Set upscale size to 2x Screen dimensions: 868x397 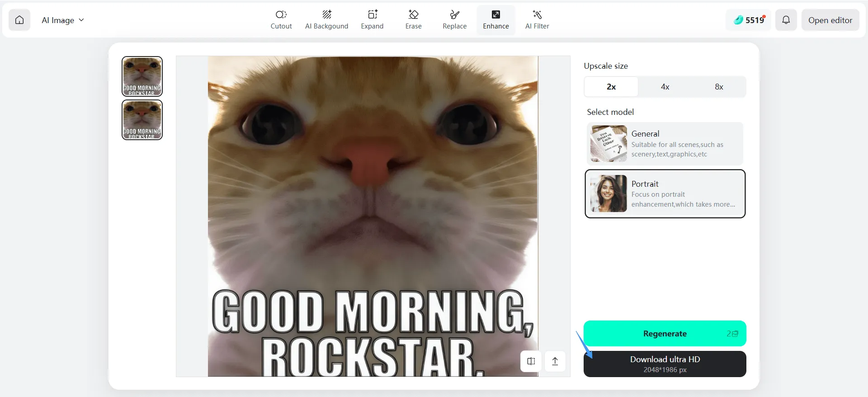click(x=611, y=87)
